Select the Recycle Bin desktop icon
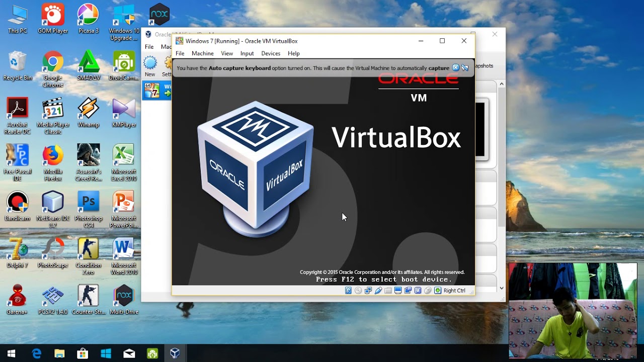The width and height of the screenshot is (644, 362). point(18,66)
